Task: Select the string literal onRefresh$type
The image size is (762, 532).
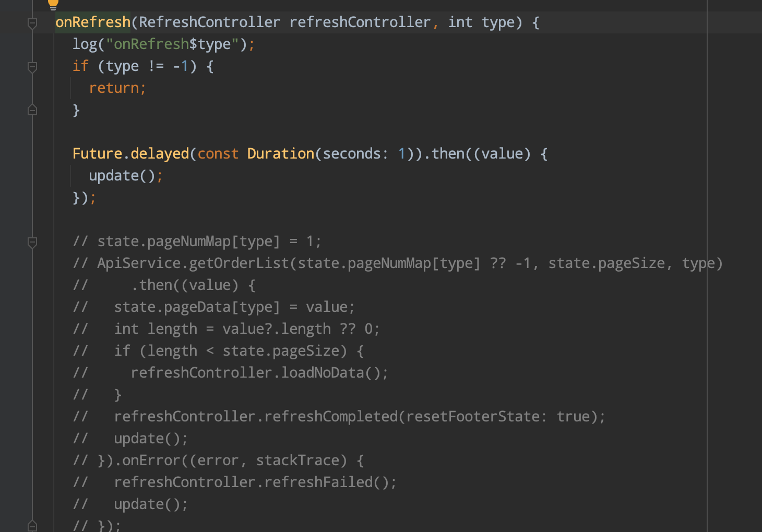Action: pyautogui.click(x=172, y=44)
